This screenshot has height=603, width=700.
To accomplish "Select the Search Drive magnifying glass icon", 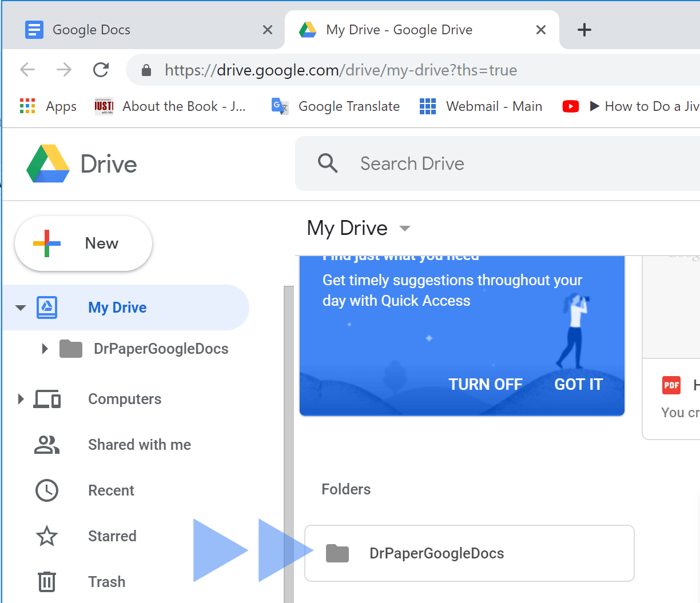I will point(327,163).
